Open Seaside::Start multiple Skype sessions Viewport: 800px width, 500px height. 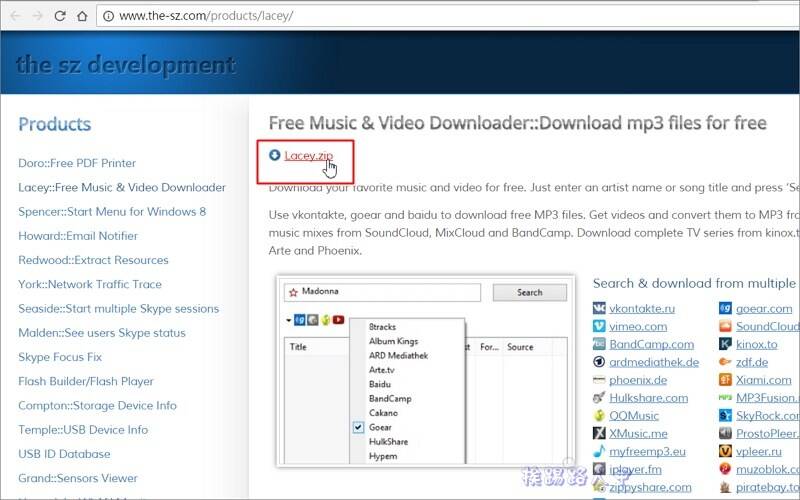(x=118, y=309)
